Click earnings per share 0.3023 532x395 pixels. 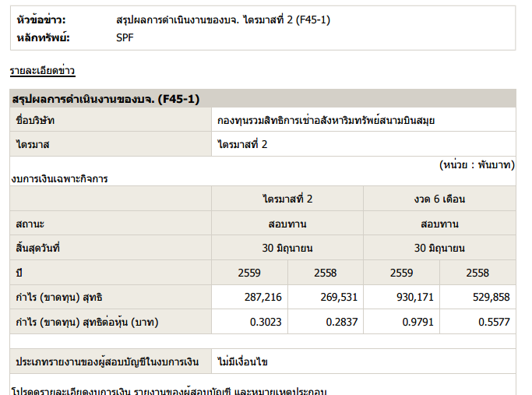coord(266,321)
